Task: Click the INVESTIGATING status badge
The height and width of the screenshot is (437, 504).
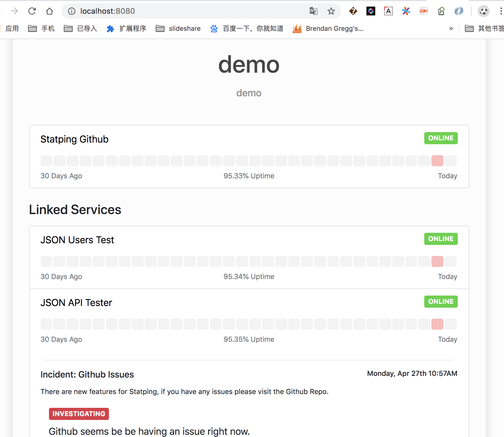Action: (79, 414)
